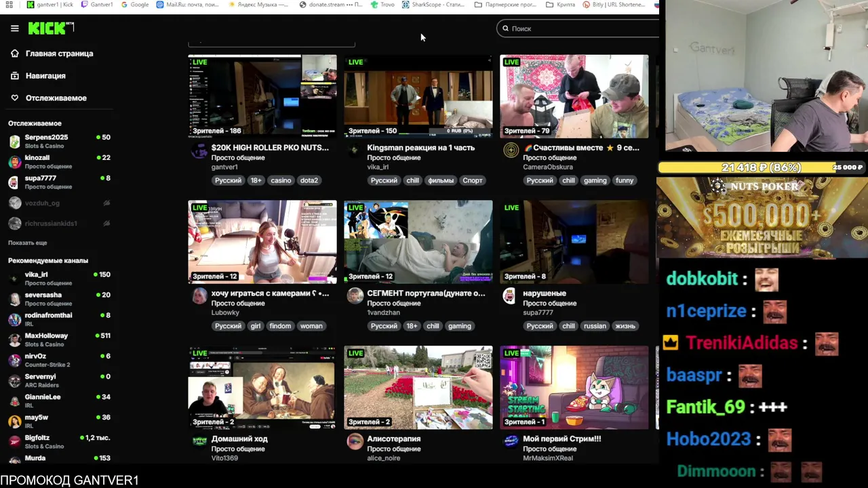Click жизнь tag under supa7777 stream
Screen dimensions: 868x488
(625, 326)
